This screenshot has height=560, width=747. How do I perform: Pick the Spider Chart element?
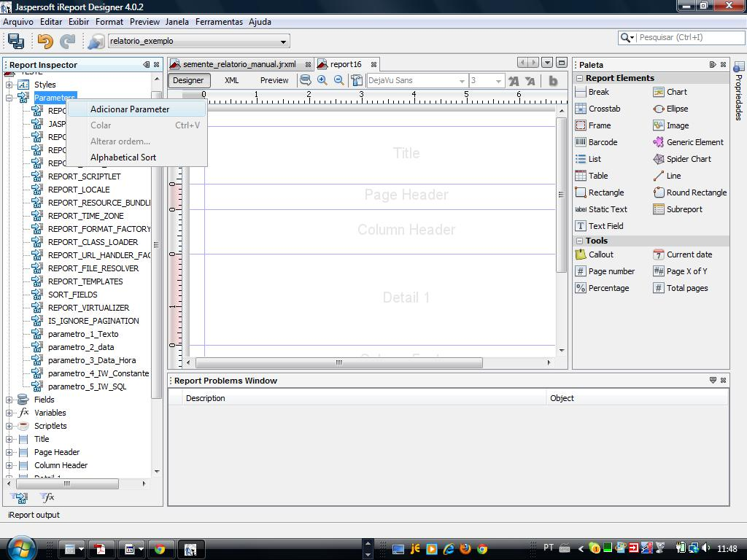tap(682, 159)
